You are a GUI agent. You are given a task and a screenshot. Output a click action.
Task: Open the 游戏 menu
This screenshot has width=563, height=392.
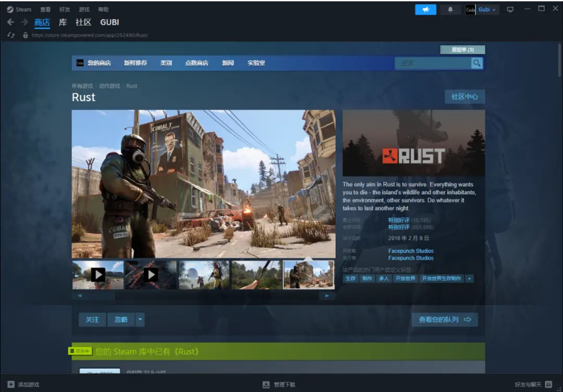pos(85,9)
